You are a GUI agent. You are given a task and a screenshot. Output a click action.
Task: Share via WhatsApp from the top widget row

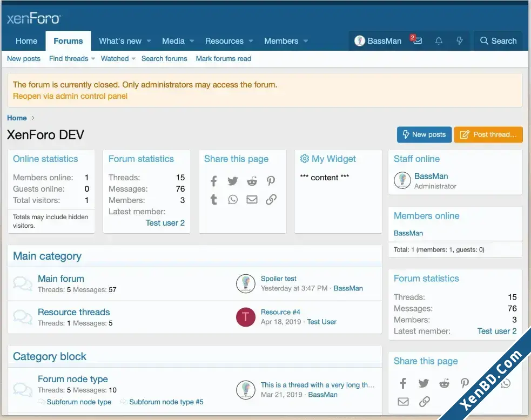click(x=233, y=199)
